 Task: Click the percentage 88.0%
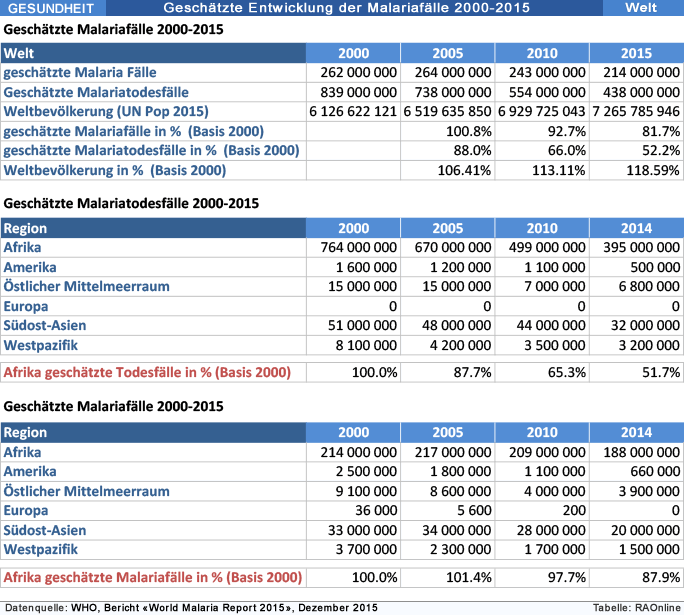pyautogui.click(x=472, y=150)
